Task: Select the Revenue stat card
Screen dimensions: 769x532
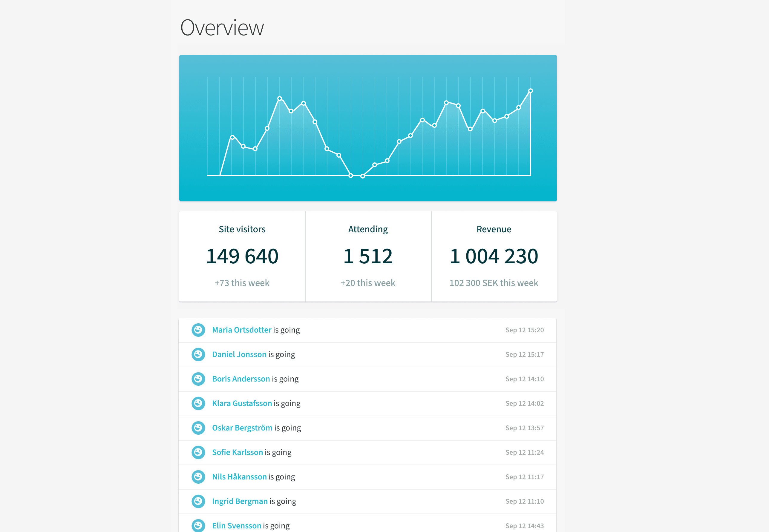Action: [494, 257]
